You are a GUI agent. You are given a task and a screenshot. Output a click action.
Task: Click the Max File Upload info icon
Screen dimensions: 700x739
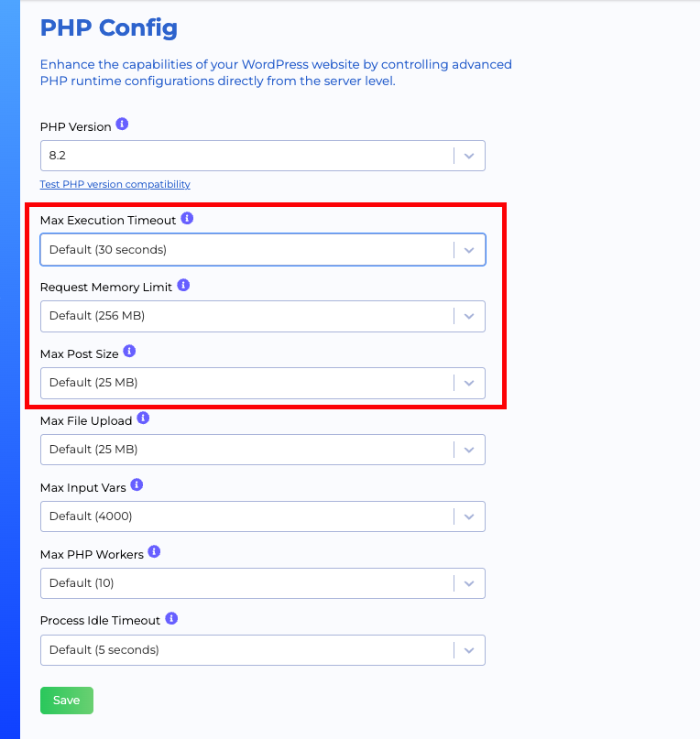pos(143,418)
